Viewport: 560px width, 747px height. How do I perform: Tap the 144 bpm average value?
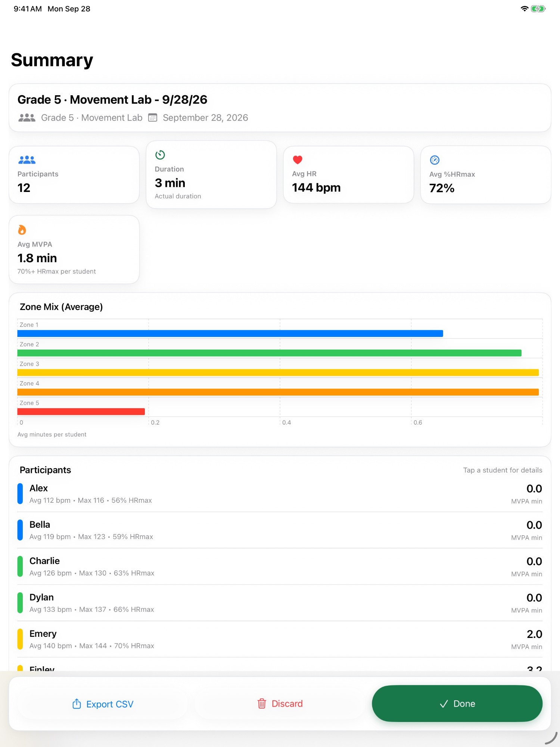316,187
